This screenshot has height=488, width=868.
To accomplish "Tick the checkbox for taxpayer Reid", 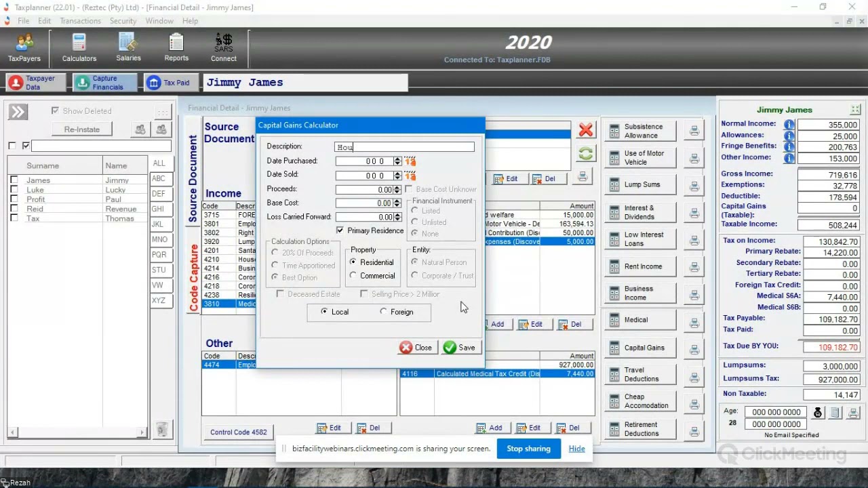I will (14, 209).
